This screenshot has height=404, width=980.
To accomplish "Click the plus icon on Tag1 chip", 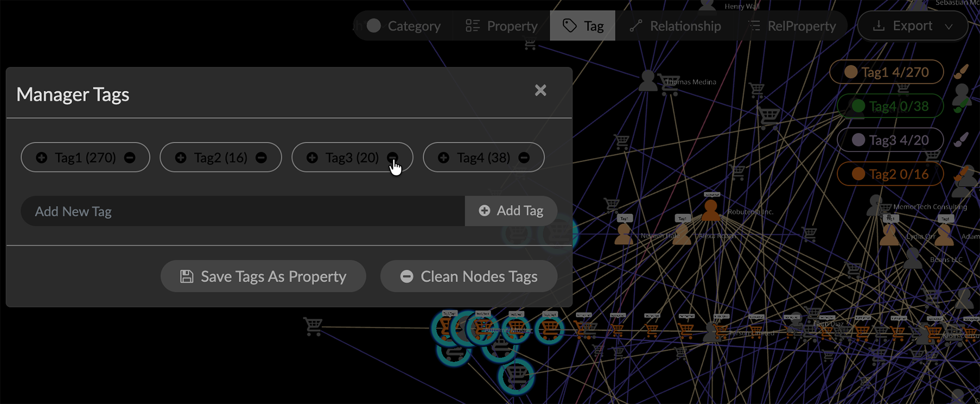I will coord(42,158).
